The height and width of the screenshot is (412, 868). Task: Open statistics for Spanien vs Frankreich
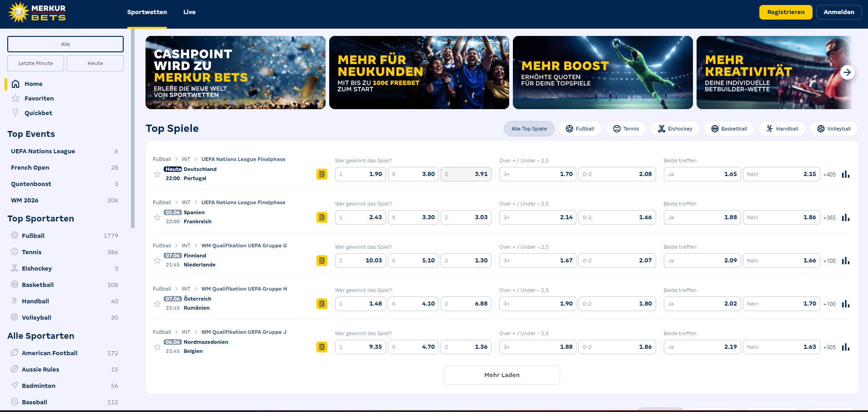(846, 217)
